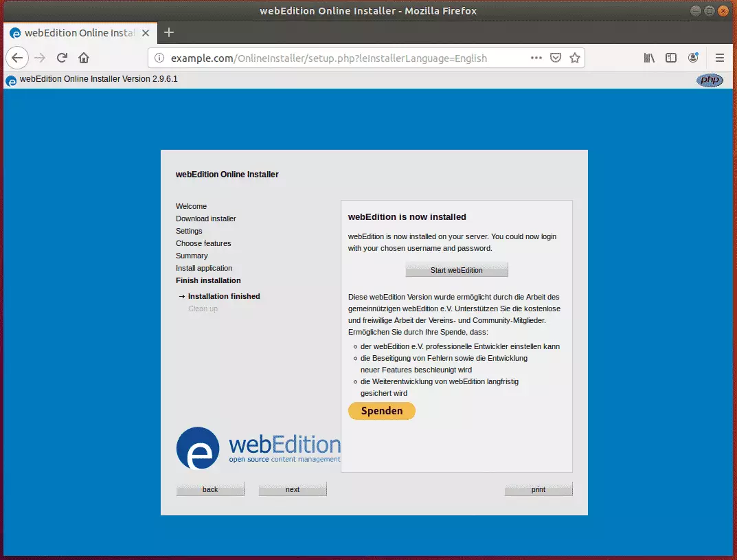Click the 'webEdition is now installed' heading

(407, 216)
